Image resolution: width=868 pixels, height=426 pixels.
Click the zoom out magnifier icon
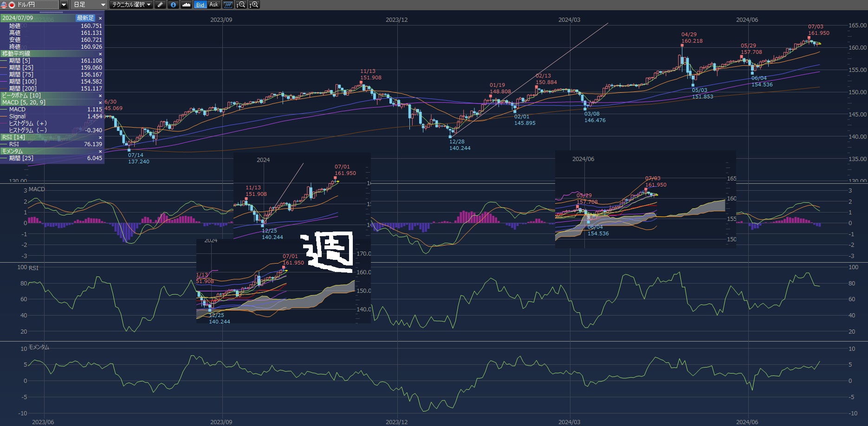[x=241, y=5]
